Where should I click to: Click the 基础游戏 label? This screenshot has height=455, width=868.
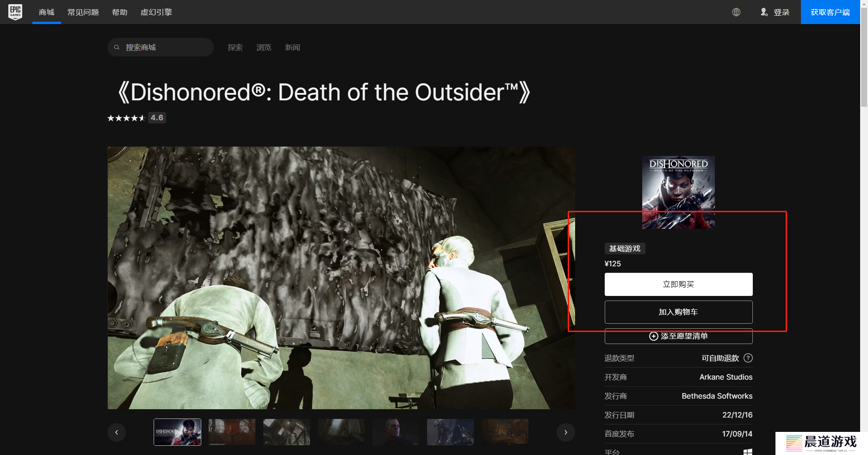click(x=625, y=248)
